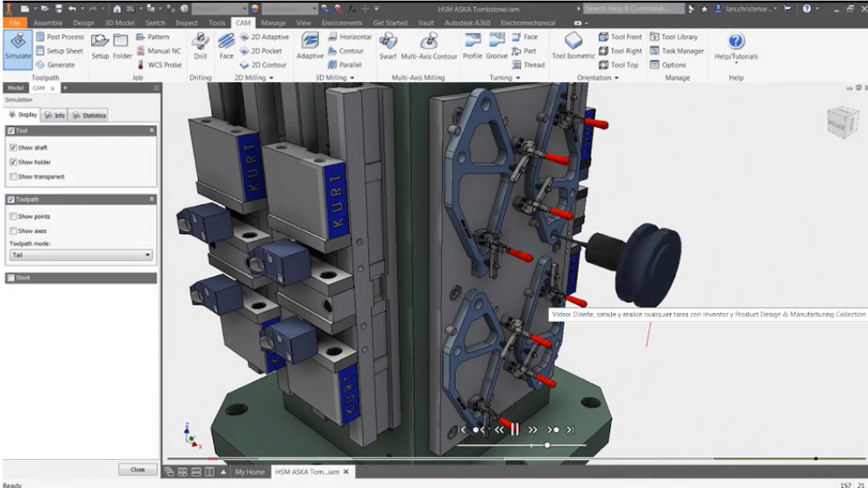Open the Info simulation tab
The height and width of the screenshot is (488, 868).
click(x=55, y=115)
